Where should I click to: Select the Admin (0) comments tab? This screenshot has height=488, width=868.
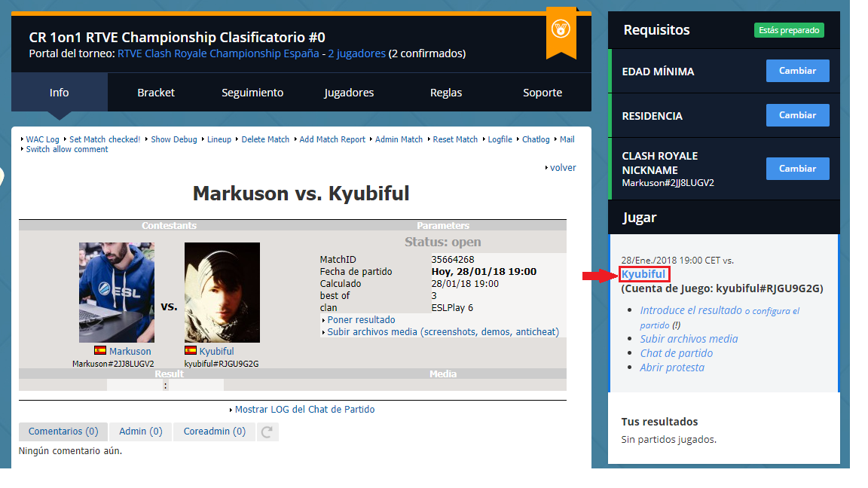point(141,432)
